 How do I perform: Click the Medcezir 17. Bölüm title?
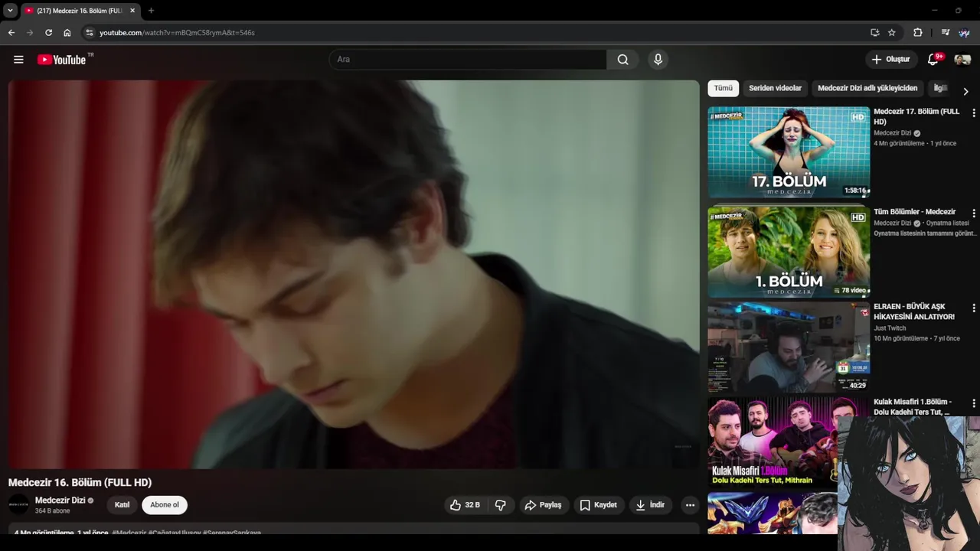tap(916, 116)
